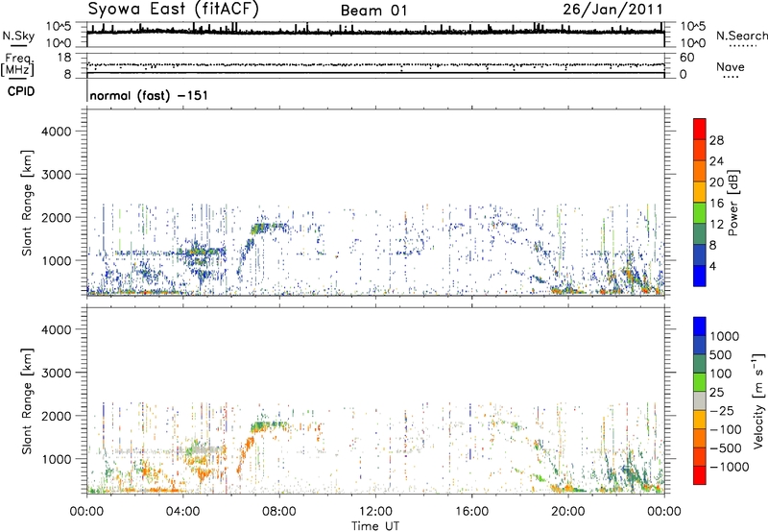768x532 pixels.
Task: Click the blue bottom segment of Power colorbar
Action: (x=700, y=276)
